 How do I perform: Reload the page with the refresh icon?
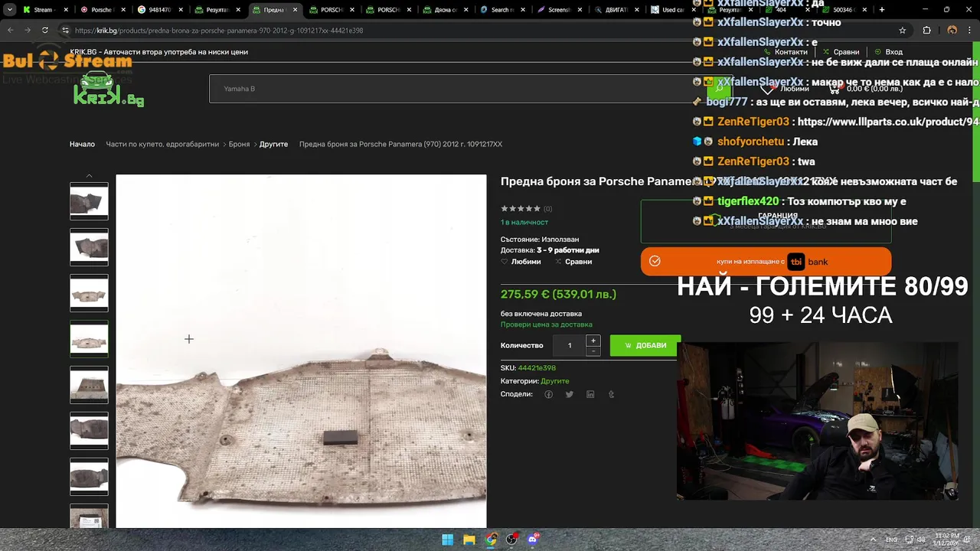tap(45, 30)
